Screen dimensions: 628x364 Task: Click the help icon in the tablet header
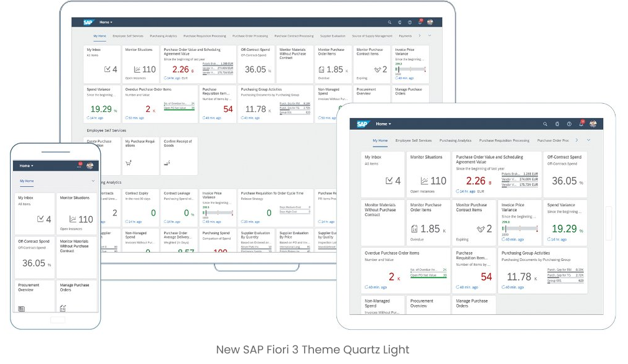pos(569,124)
